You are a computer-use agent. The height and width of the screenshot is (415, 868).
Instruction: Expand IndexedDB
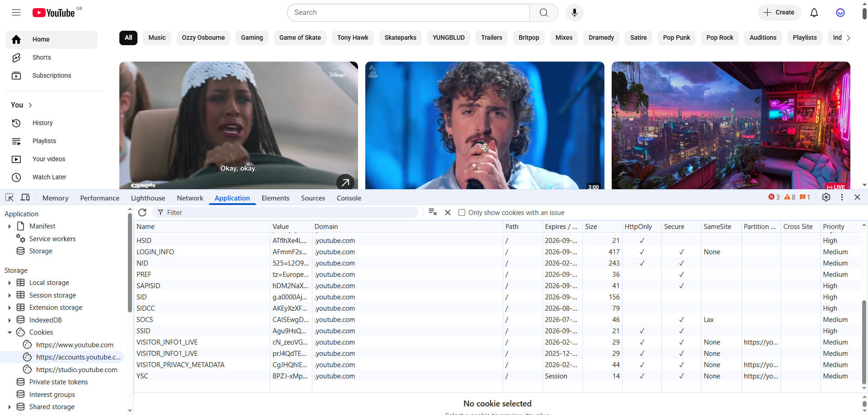[9, 320]
